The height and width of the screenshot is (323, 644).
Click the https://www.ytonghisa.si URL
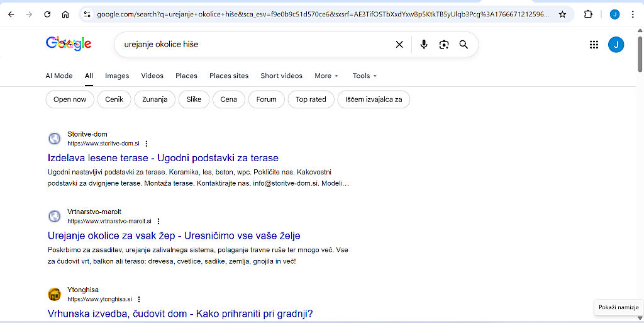pyautogui.click(x=100, y=299)
